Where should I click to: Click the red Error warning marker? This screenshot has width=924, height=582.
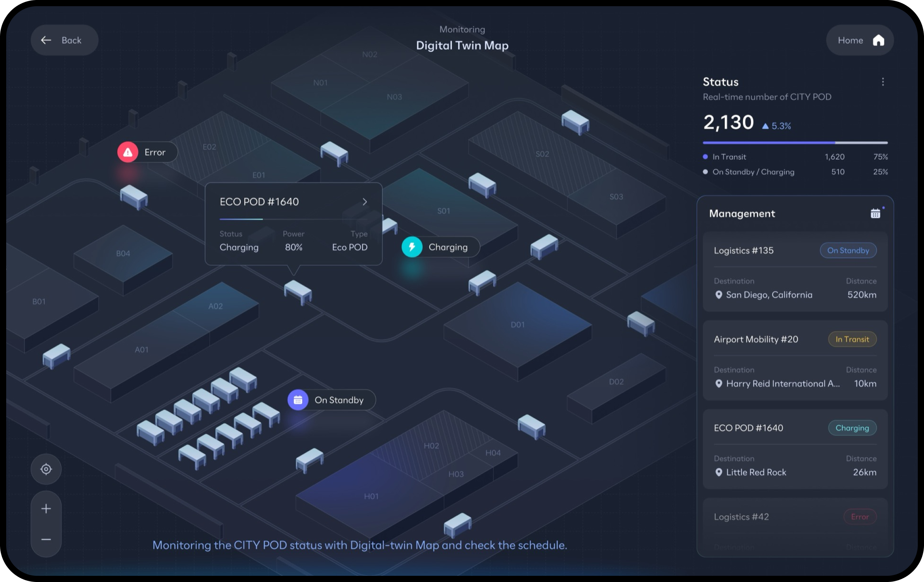(128, 152)
